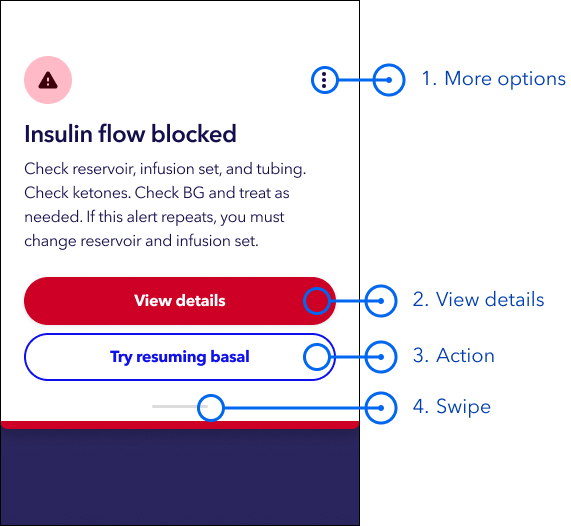Click the red strip below the alert card
571x526 pixels.
click(180, 425)
